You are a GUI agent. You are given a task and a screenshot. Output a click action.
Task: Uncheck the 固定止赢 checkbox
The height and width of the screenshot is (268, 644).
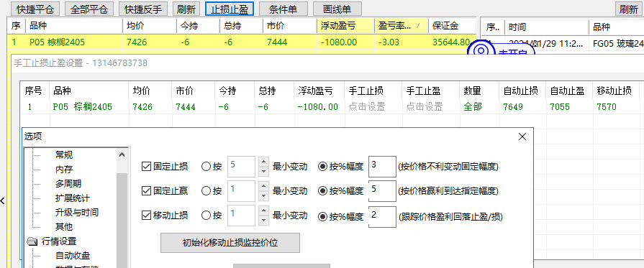146,191
